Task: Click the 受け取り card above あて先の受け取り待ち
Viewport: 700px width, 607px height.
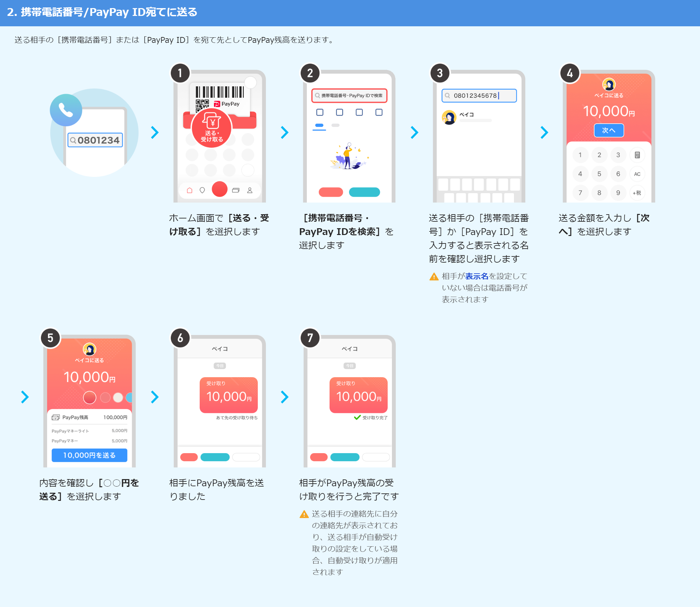Action: (229, 395)
